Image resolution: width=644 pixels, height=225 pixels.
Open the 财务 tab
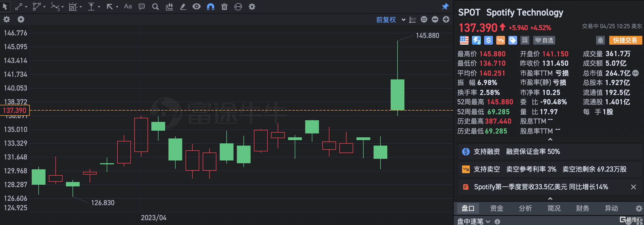coord(583,208)
